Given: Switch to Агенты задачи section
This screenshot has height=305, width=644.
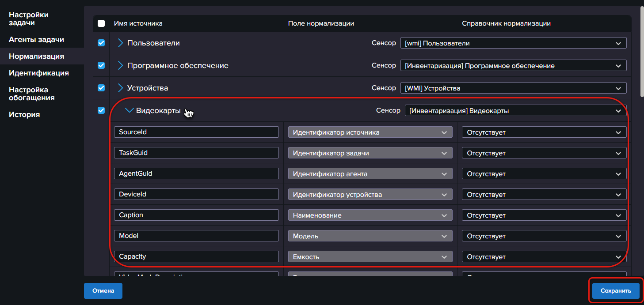Looking at the screenshot, I should [36, 40].
